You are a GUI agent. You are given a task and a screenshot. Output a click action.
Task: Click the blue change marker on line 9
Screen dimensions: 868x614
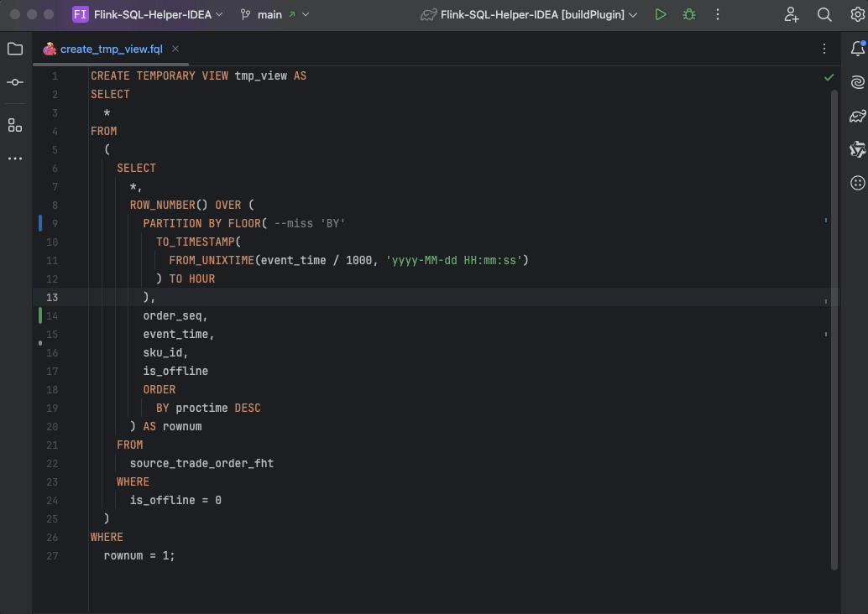(x=39, y=223)
